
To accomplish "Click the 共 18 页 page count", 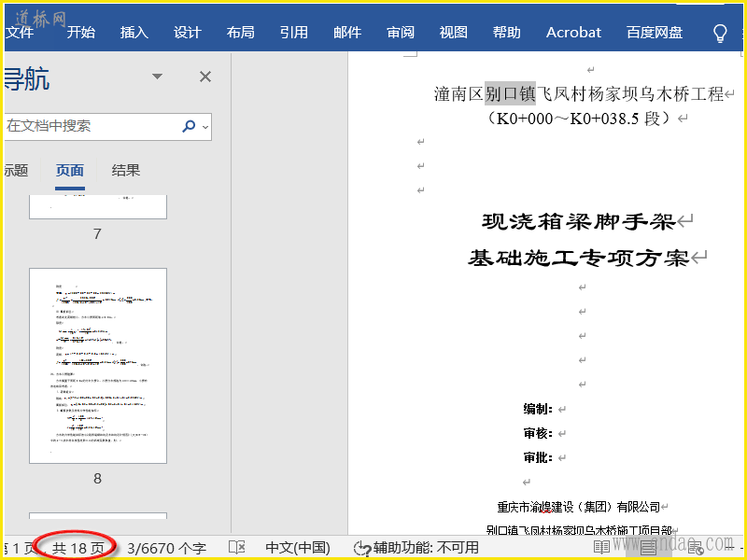I will [78, 548].
